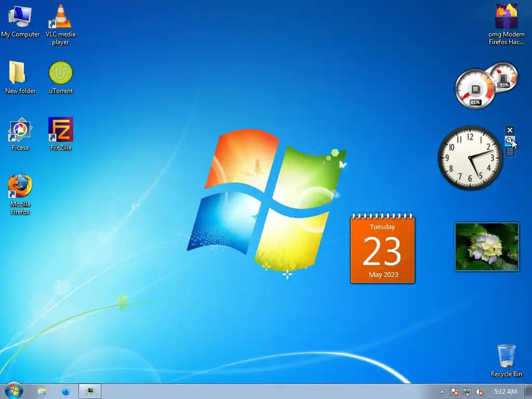Click the CPU usage meter gadget dial
This screenshot has width=532, height=399.
click(475, 89)
